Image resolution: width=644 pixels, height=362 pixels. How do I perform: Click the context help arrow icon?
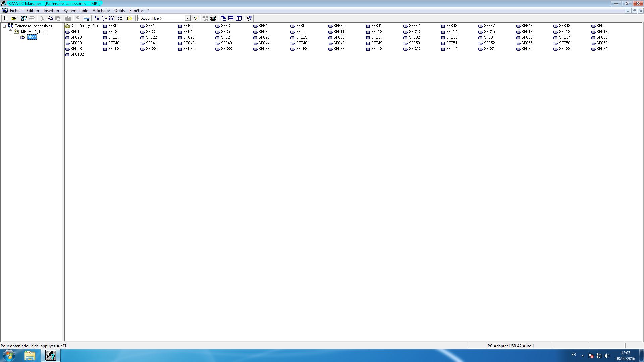249,18
